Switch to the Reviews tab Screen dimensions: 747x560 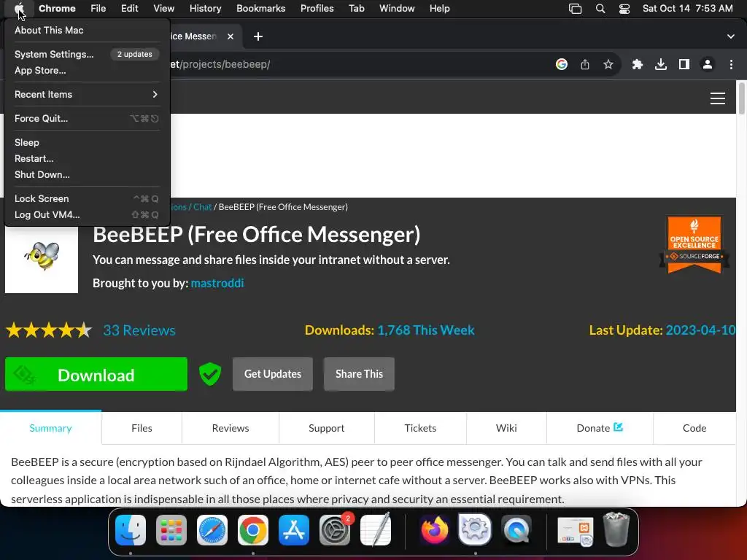tap(231, 428)
